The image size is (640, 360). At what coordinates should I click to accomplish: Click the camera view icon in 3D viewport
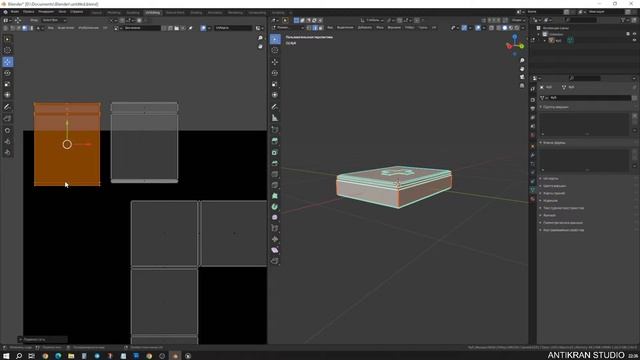pos(522,77)
